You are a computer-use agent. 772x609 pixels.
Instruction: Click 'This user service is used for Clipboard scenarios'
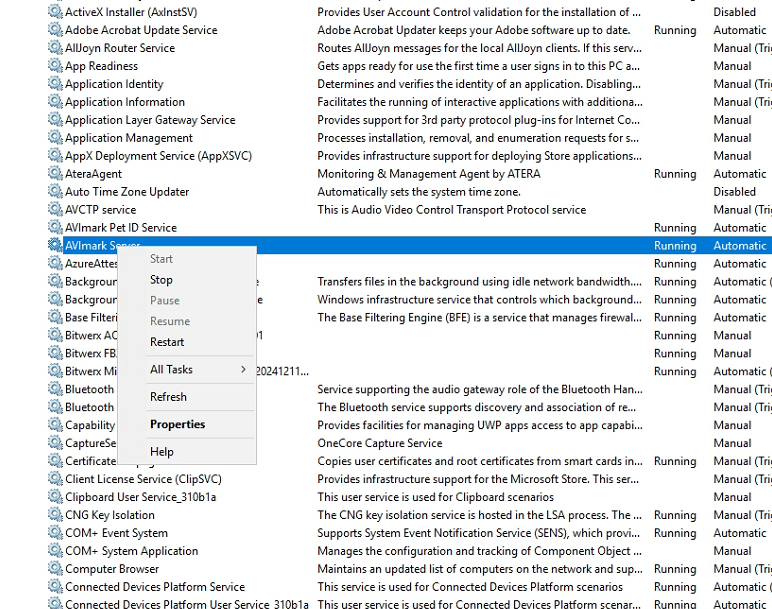point(436,497)
